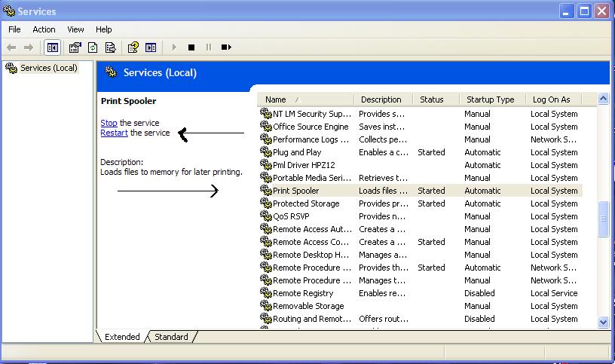615x364 pixels.
Task: Sort services by the Status column header
Action: (x=432, y=99)
